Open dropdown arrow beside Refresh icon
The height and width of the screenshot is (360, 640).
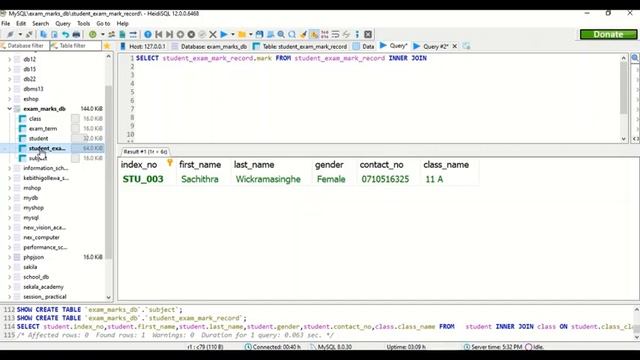tap(102, 34)
